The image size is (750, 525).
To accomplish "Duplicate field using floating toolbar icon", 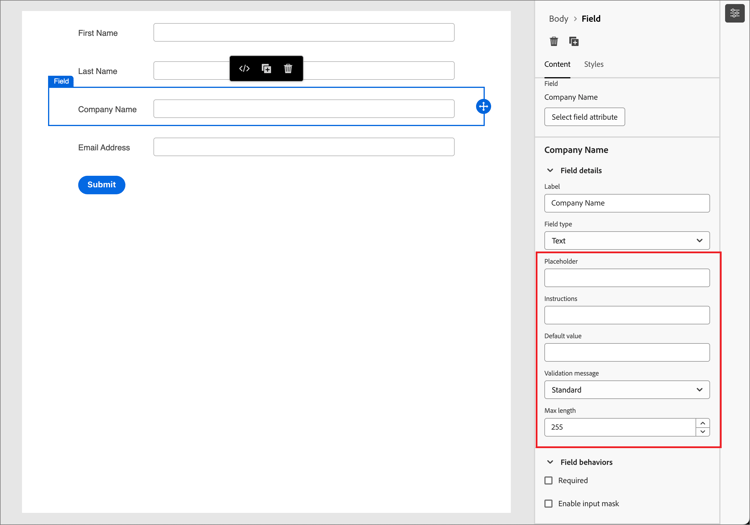I will pos(266,68).
